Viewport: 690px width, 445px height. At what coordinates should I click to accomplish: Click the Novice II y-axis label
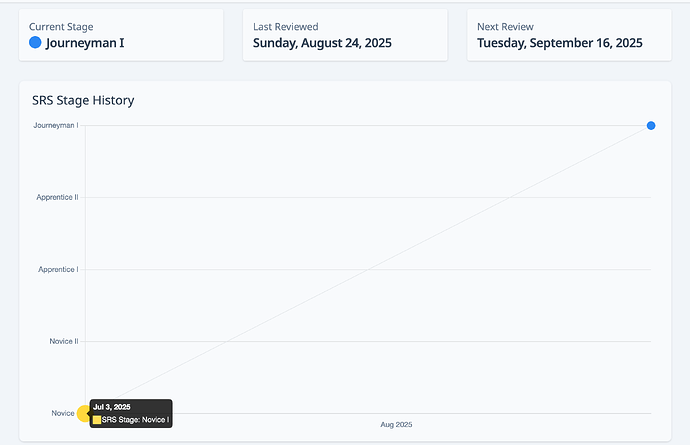coord(63,341)
